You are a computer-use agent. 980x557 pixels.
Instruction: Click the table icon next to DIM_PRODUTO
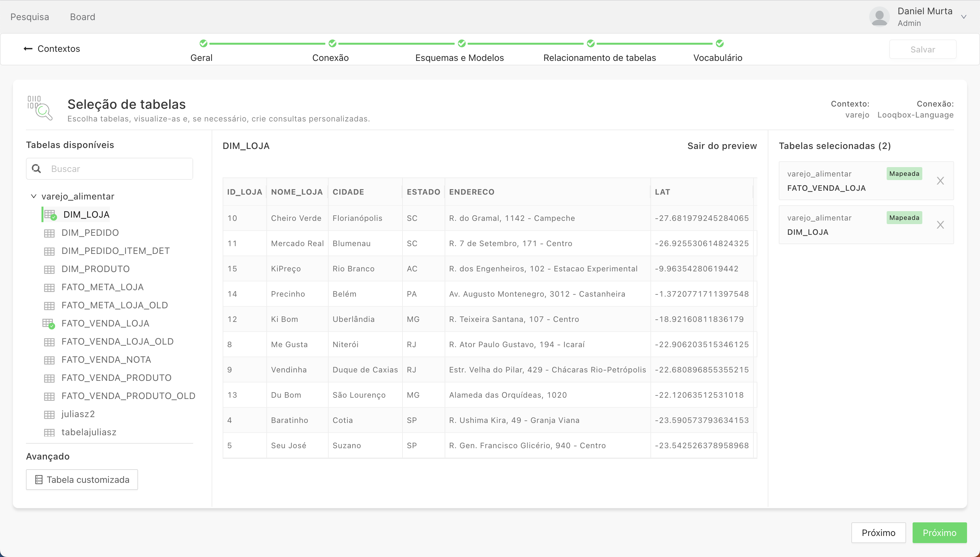pyautogui.click(x=49, y=269)
